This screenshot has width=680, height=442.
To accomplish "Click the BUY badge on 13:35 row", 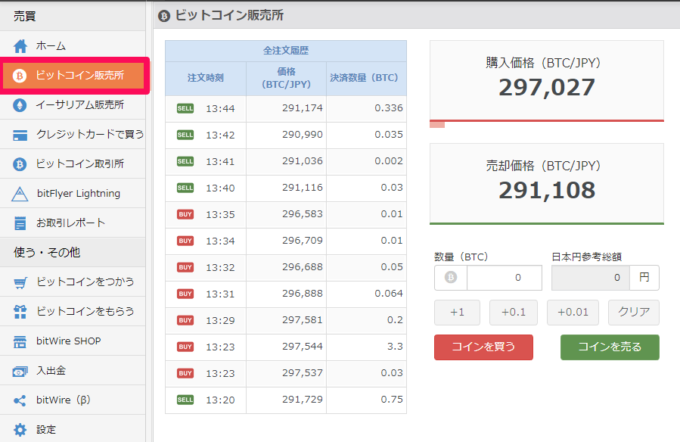I will [x=185, y=214].
